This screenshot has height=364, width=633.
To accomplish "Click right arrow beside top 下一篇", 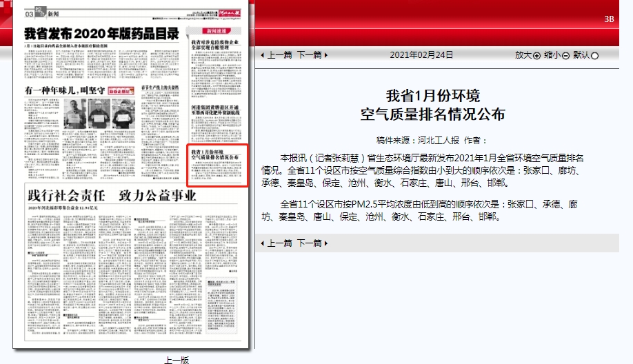I will point(325,55).
